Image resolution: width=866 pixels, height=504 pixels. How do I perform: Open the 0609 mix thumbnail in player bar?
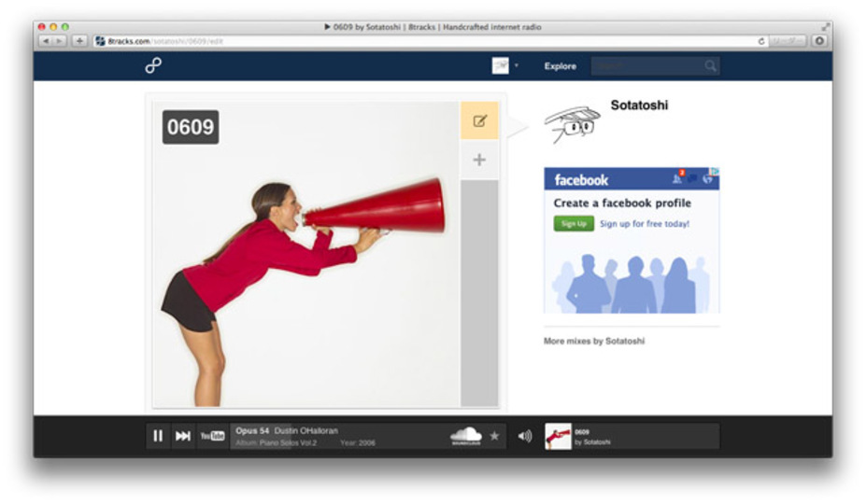pos(558,436)
